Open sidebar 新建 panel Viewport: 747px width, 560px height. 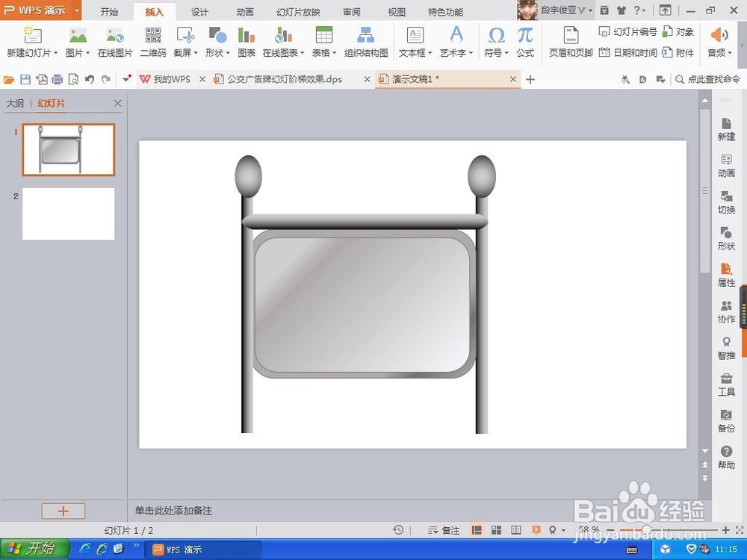pos(726,129)
